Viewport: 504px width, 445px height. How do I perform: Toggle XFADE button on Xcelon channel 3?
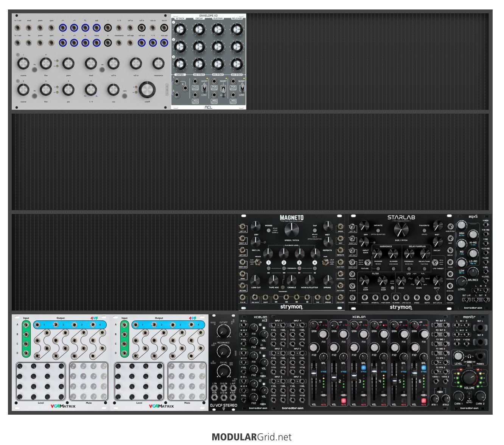click(x=364, y=368)
